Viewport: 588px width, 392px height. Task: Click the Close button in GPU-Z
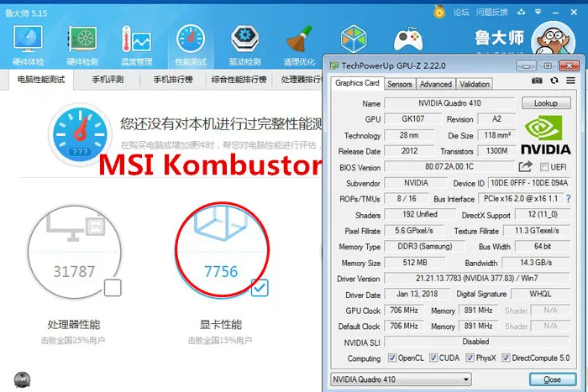(x=552, y=379)
